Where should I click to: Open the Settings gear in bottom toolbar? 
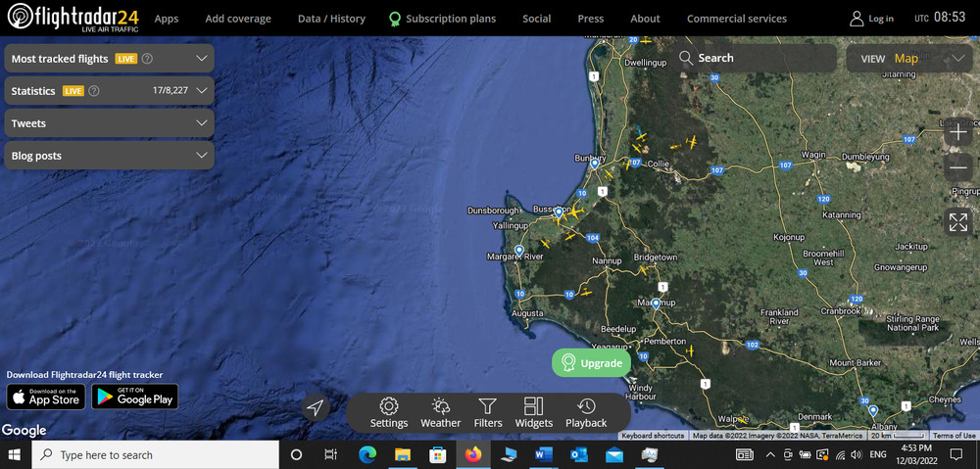tap(389, 412)
